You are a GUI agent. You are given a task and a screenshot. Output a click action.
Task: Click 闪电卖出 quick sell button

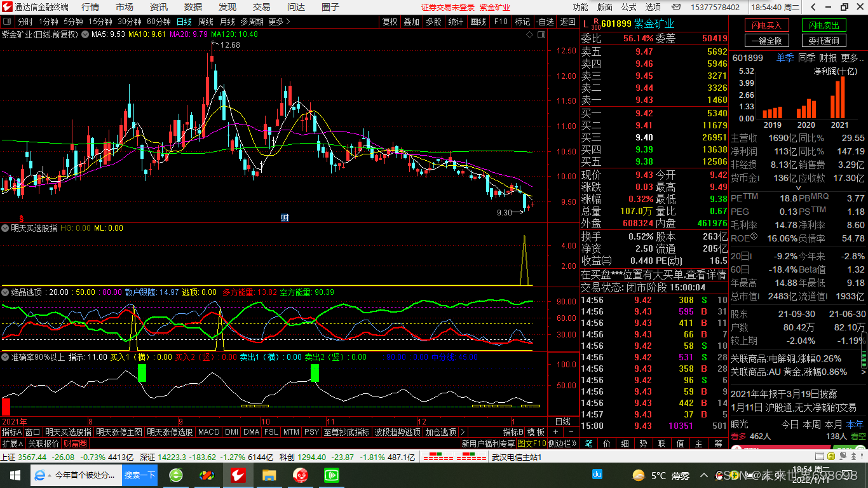click(824, 25)
